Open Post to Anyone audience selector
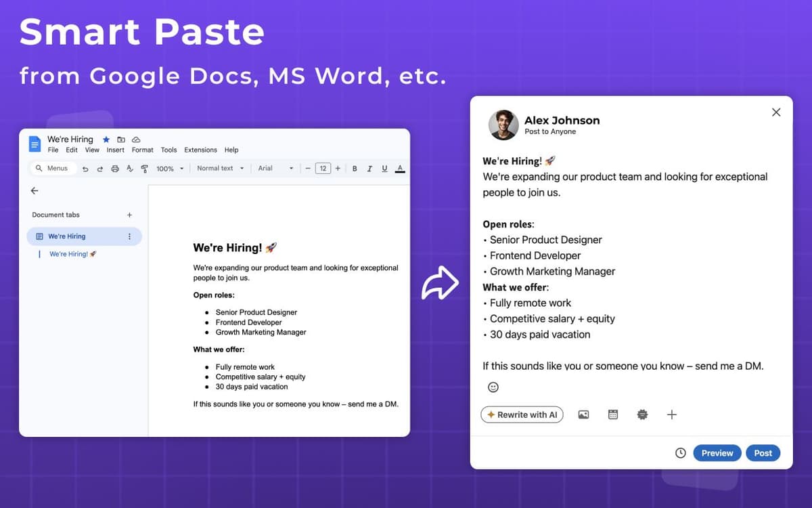 (550, 131)
